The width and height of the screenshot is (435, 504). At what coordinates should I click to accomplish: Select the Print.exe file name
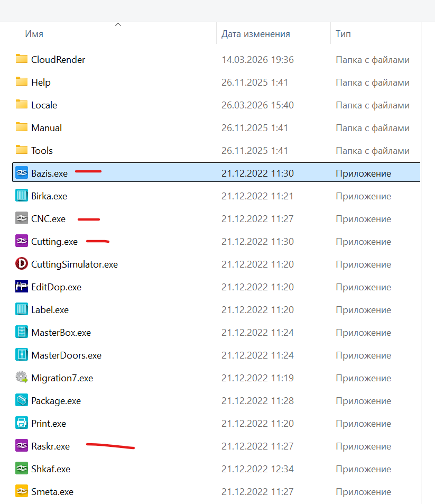point(49,424)
